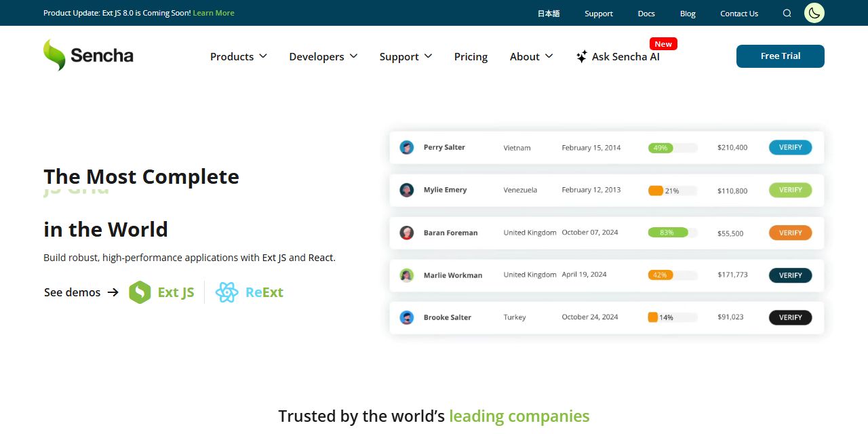868x434 pixels.
Task: Go to the Pricing page
Action: tap(471, 57)
